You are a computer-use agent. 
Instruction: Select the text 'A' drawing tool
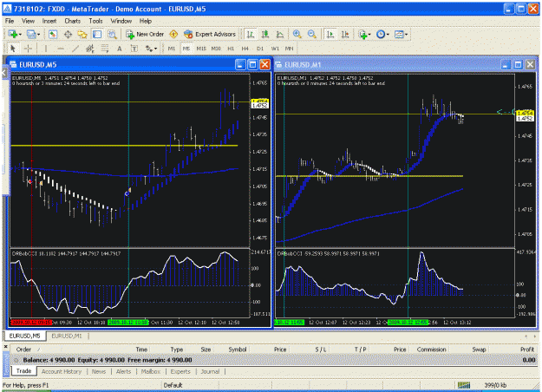click(x=120, y=49)
